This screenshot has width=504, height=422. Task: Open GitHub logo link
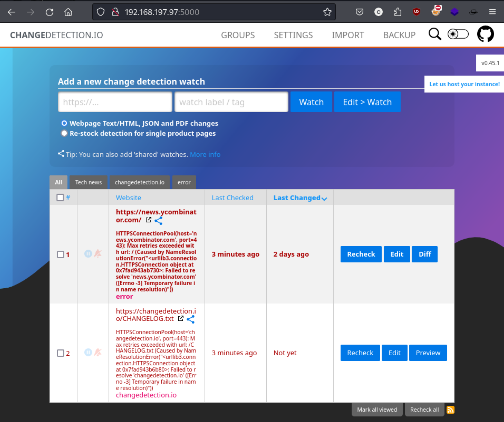pos(485,34)
